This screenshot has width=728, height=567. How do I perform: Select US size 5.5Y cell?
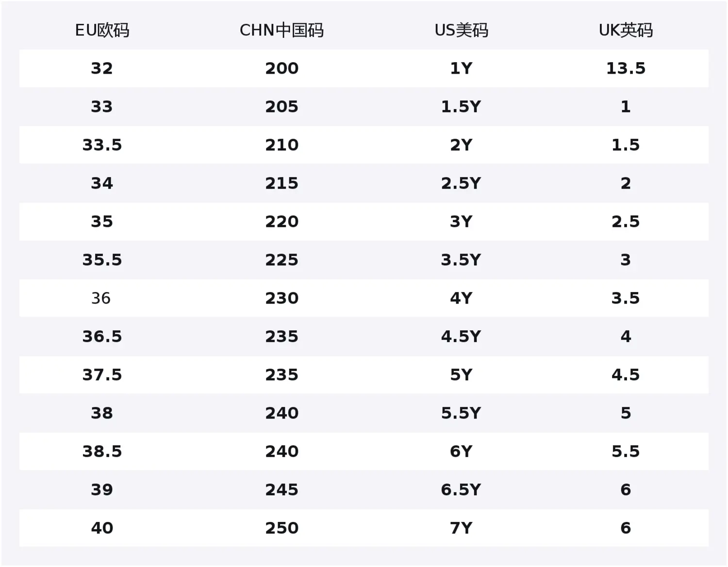461,413
